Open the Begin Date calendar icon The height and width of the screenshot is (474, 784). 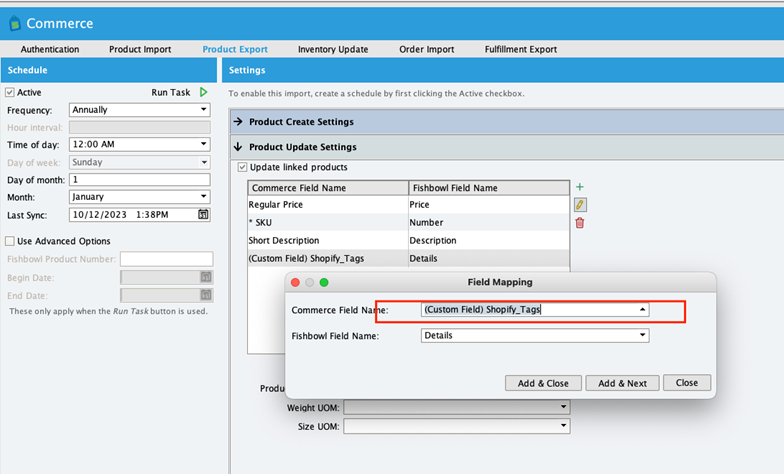tap(206, 277)
